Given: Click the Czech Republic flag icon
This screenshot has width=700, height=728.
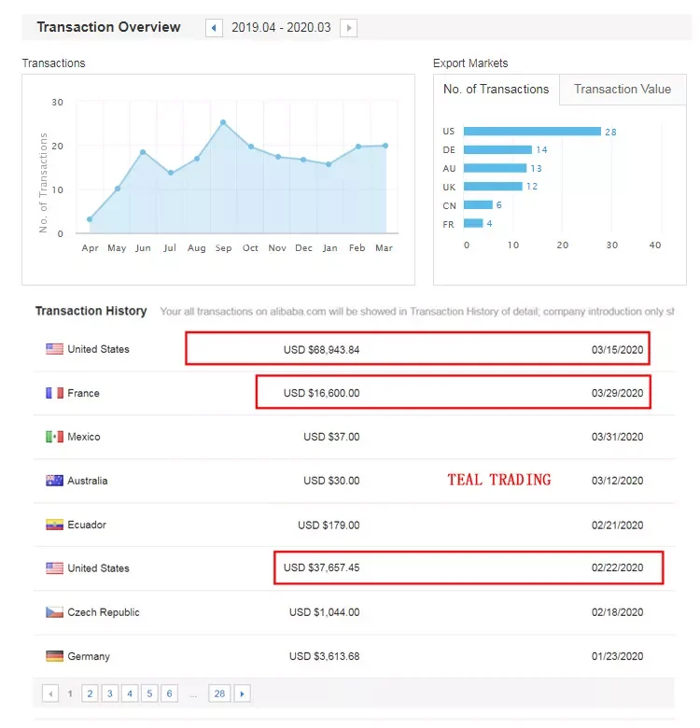Looking at the screenshot, I should coord(54,612).
